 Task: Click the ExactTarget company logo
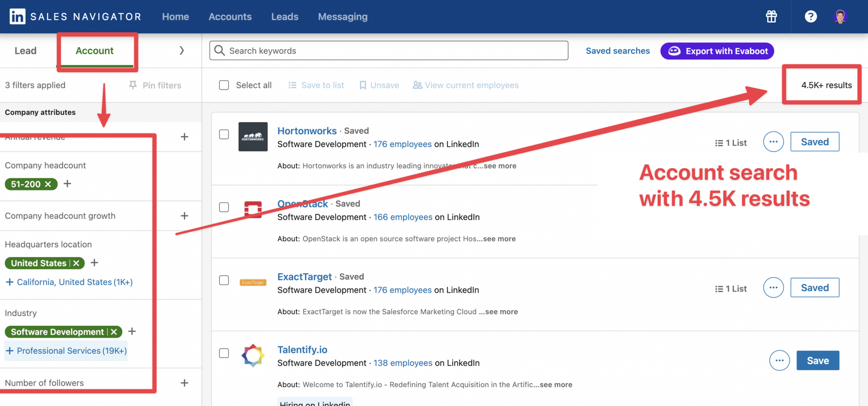(253, 283)
